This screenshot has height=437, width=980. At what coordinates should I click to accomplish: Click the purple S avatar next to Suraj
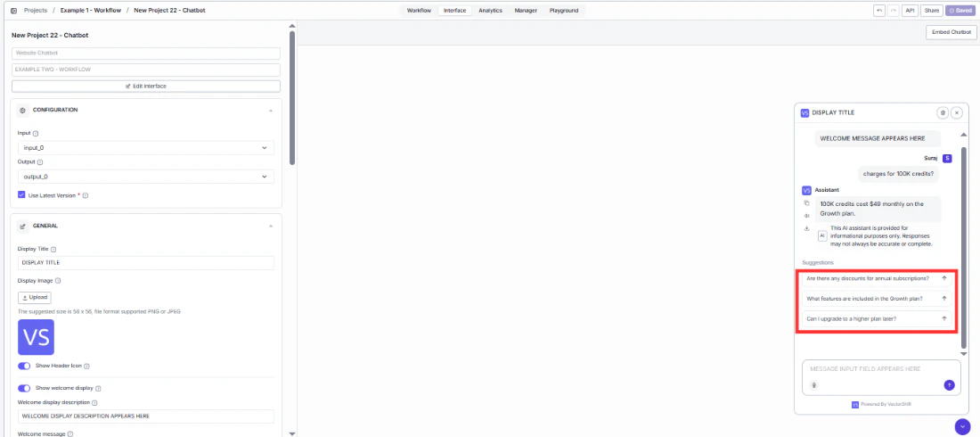pyautogui.click(x=947, y=159)
